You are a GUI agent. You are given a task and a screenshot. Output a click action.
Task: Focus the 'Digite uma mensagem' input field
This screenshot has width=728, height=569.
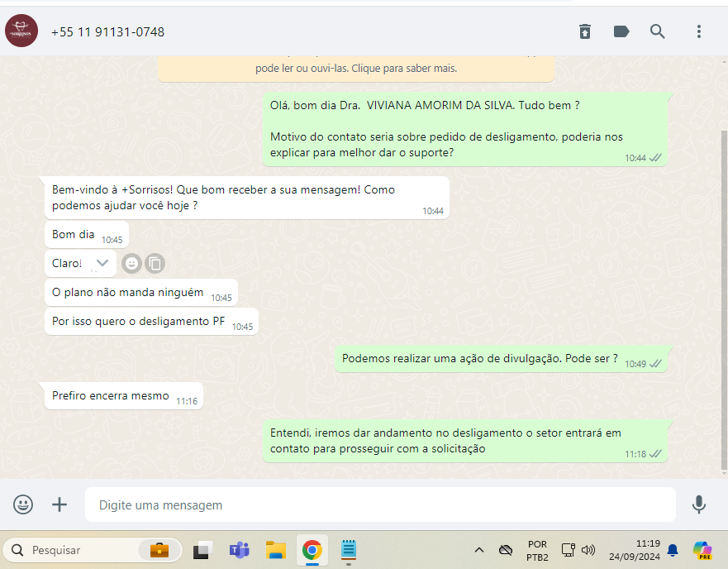tap(380, 504)
